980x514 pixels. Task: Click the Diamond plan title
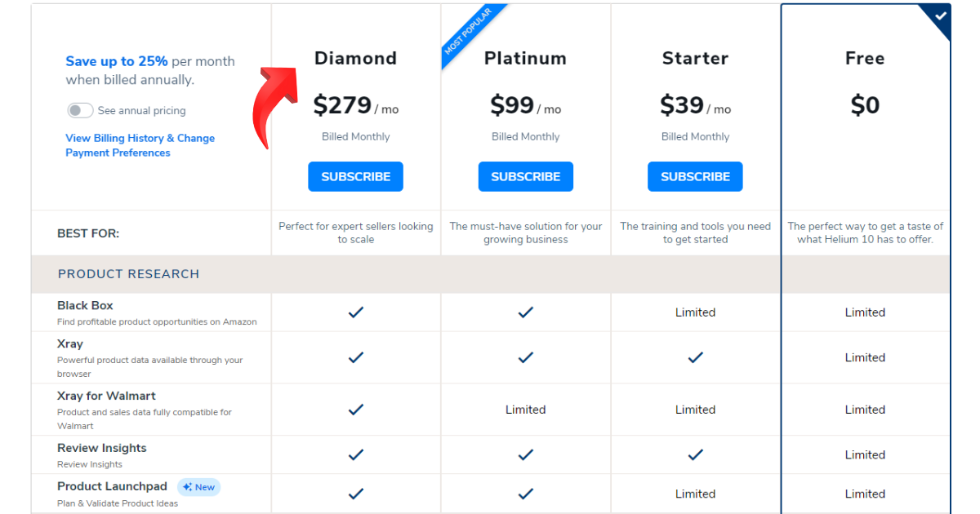point(355,59)
